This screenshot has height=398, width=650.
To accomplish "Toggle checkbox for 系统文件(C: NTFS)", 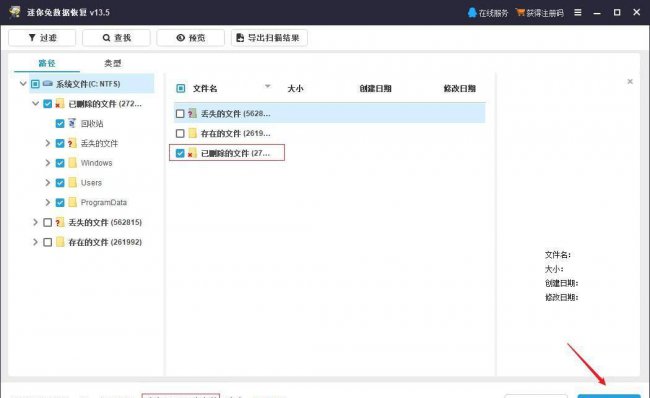I will point(35,84).
